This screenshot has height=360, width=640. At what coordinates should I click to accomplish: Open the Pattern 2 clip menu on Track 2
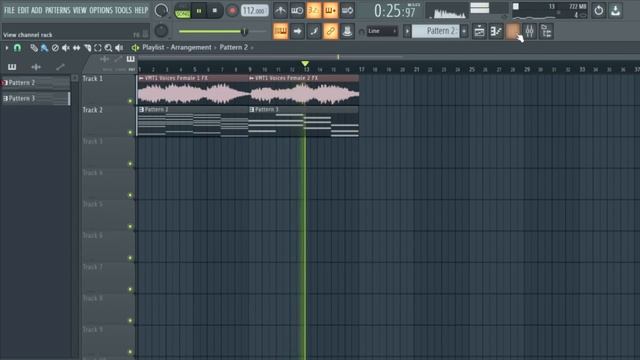coord(141,109)
